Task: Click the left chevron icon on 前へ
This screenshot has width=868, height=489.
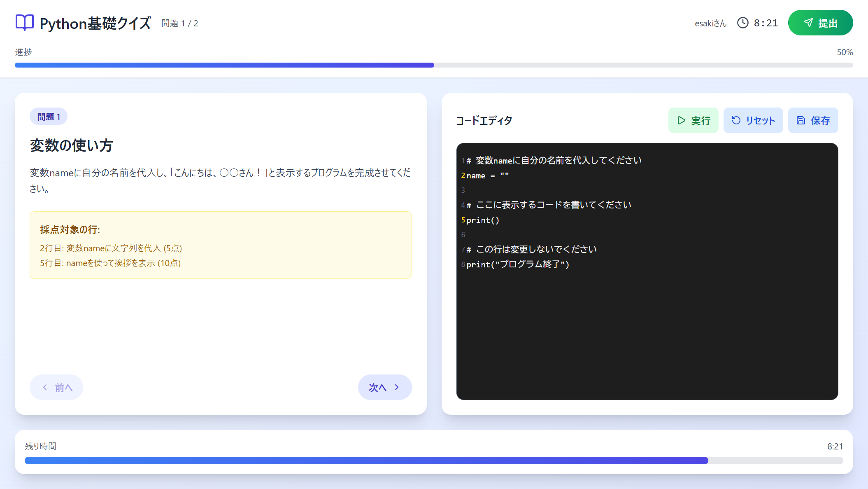Action: coord(45,387)
